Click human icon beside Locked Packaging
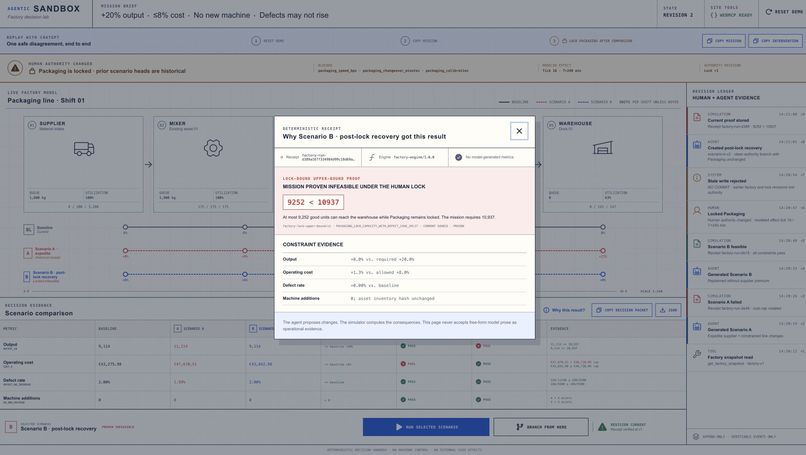Image resolution: width=806 pixels, height=455 pixels. 697,211
